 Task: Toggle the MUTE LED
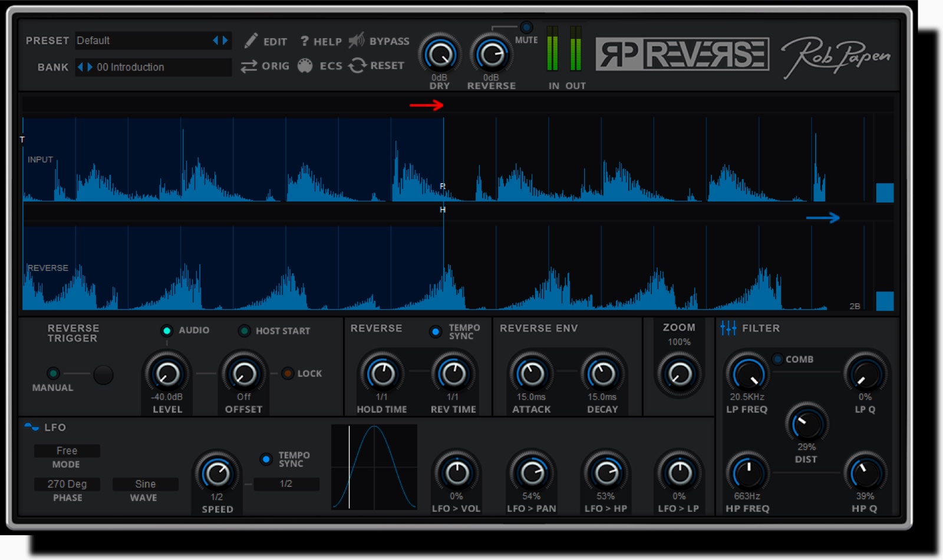pyautogui.click(x=526, y=27)
